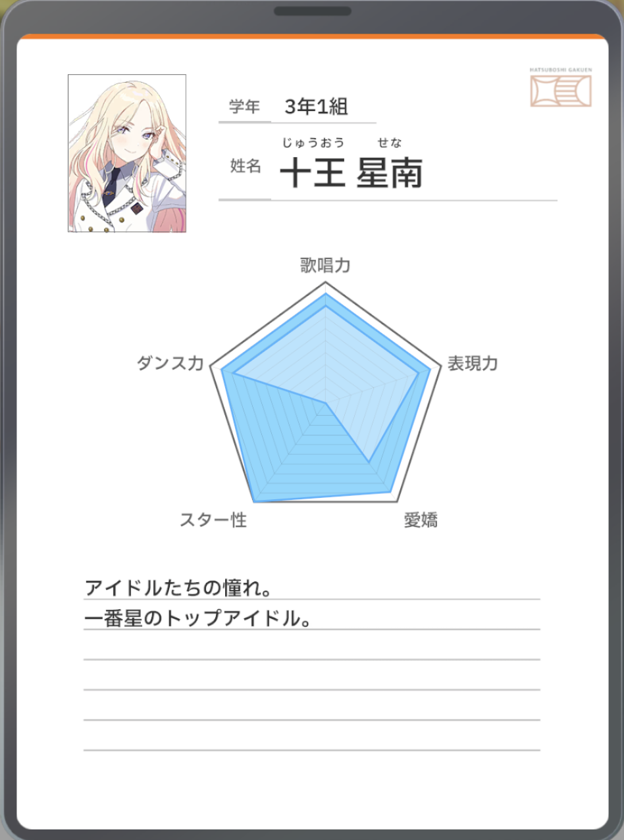
Task: Click the 学年 field label
Action: (245, 107)
